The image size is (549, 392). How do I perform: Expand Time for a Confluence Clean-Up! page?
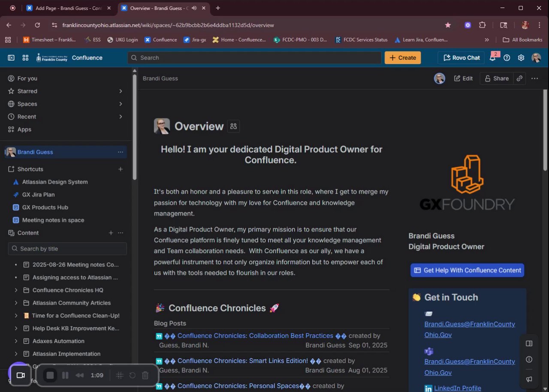[16, 316]
